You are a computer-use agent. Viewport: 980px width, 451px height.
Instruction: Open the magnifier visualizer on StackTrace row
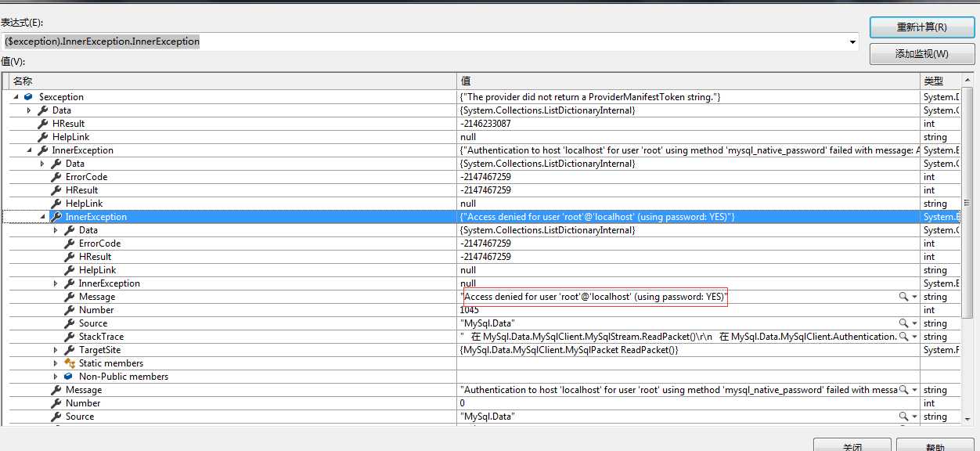(x=903, y=337)
